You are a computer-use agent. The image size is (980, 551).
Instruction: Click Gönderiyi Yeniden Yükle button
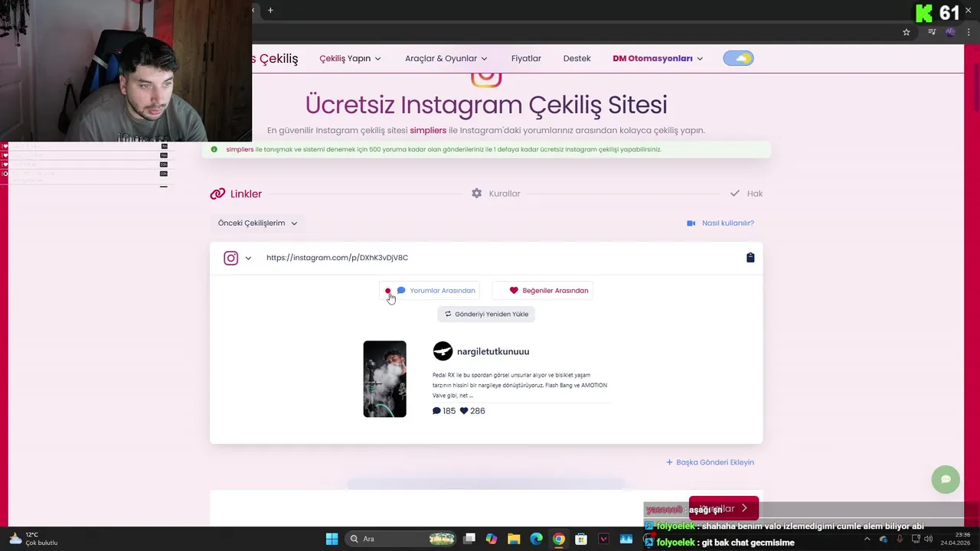click(486, 314)
